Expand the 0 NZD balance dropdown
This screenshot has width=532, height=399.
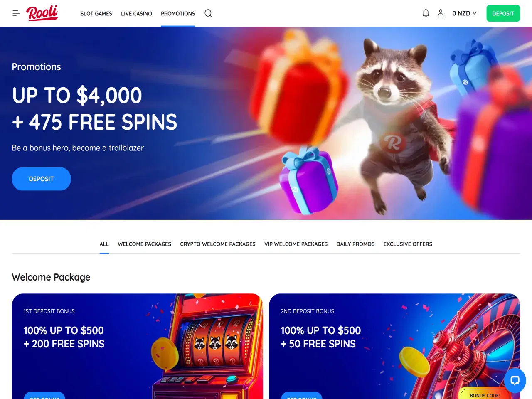point(464,13)
